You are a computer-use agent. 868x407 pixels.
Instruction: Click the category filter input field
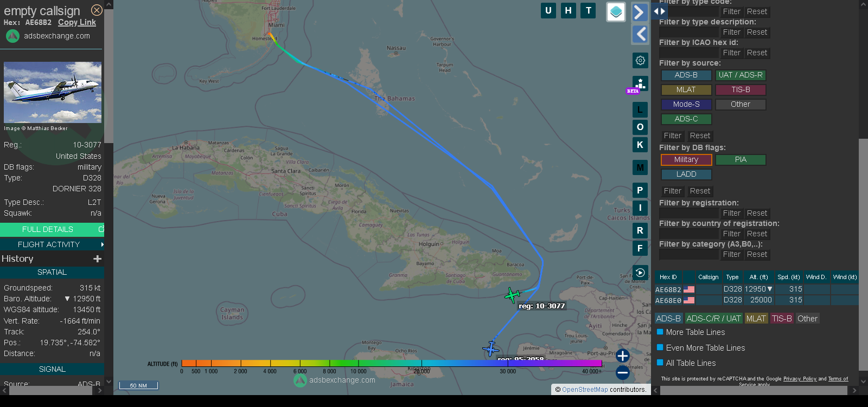click(x=688, y=254)
